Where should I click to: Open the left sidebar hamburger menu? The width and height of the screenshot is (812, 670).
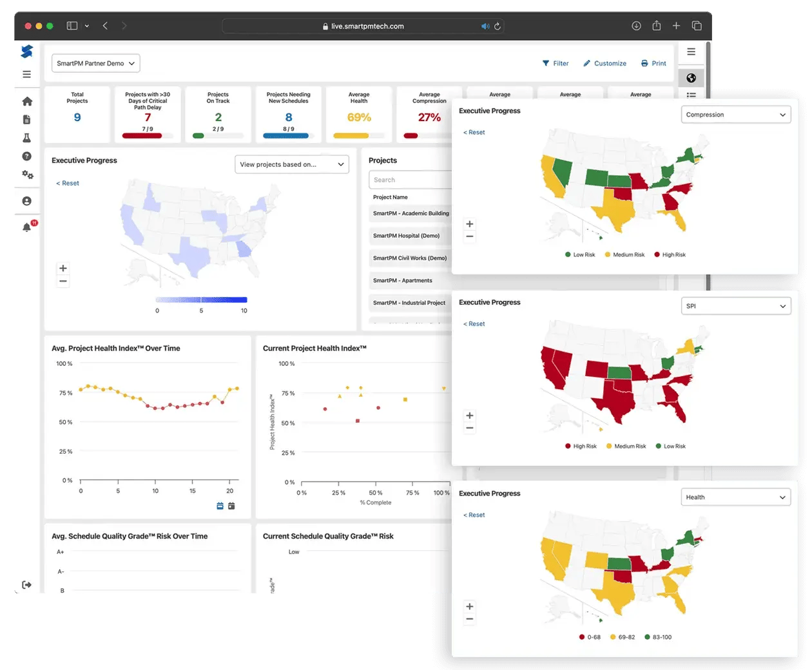pos(27,74)
